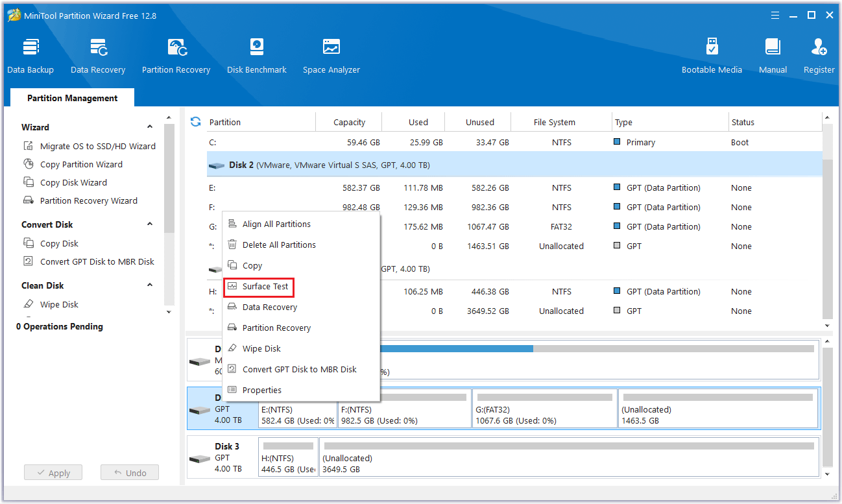
Task: Open Partition Recovery in top toolbar
Action: (176, 56)
